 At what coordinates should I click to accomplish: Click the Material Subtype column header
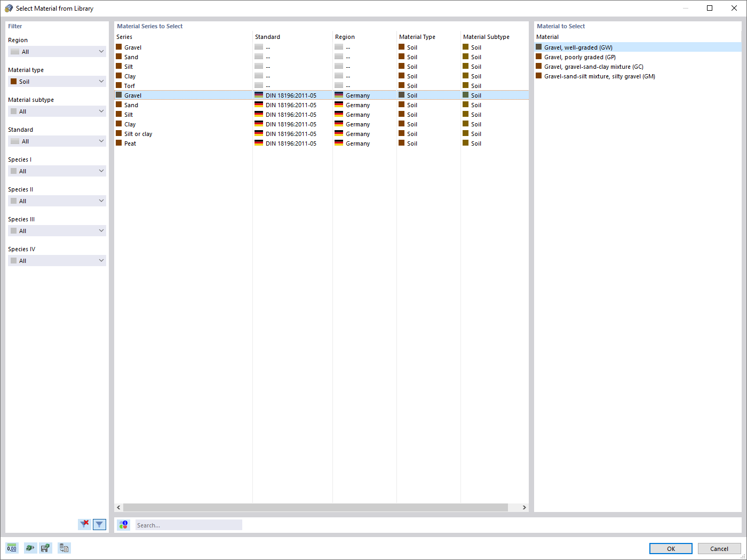pos(495,37)
